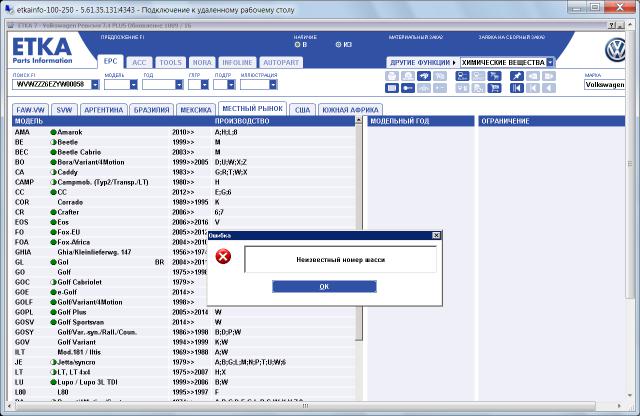This screenshot has width=640, height=416.
Task: Click the МОДЕЛЬНЫЙ ГОД panel header
Action: (x=421, y=121)
